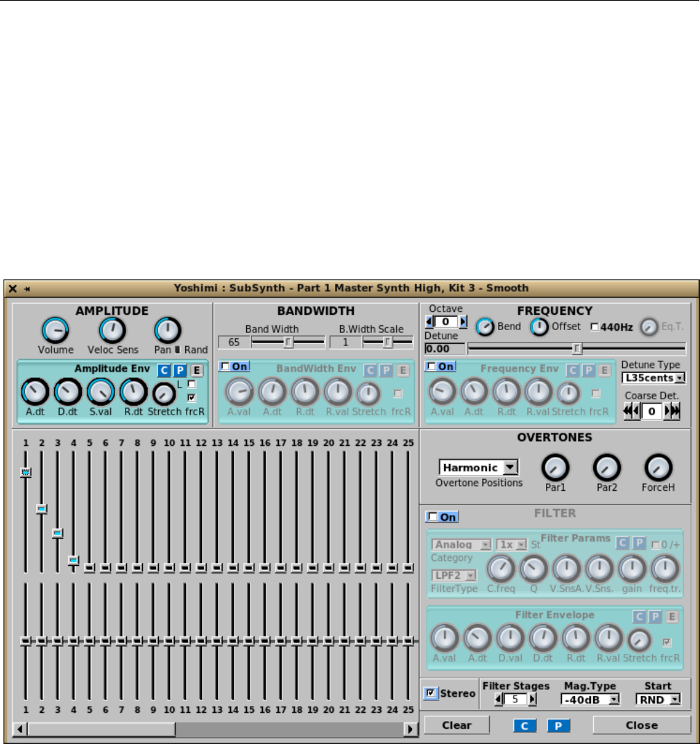Click Coarse Det. fast-forward arrow
The width and height of the screenshot is (700, 744).
[676, 411]
